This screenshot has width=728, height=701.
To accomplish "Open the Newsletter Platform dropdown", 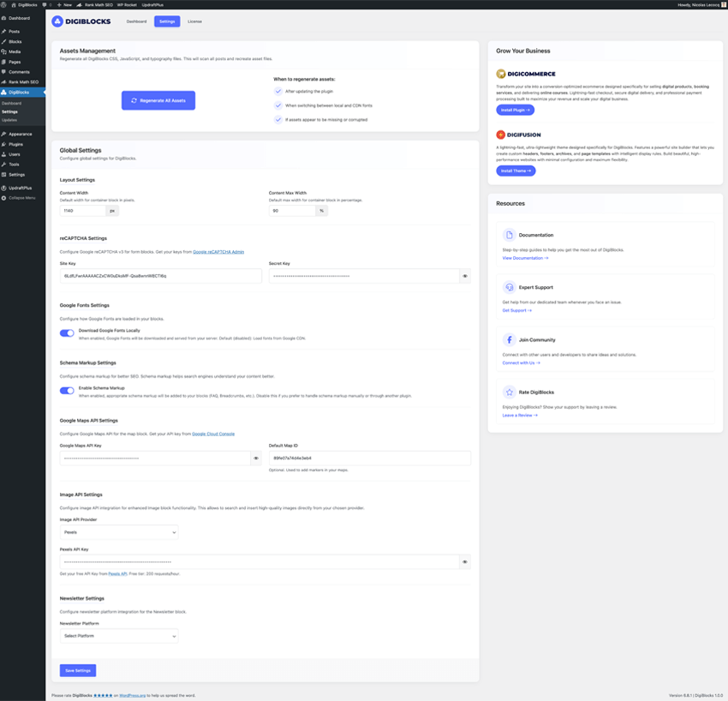I will [119, 636].
